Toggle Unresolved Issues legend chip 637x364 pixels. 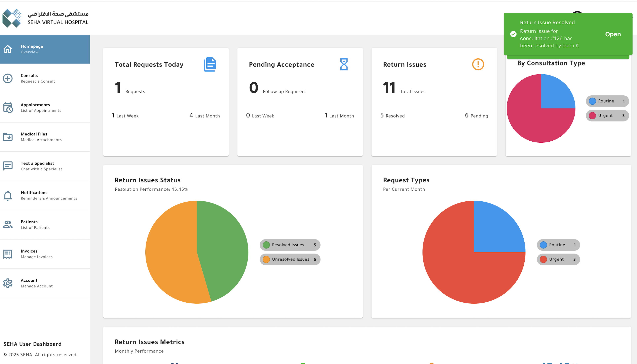point(290,259)
